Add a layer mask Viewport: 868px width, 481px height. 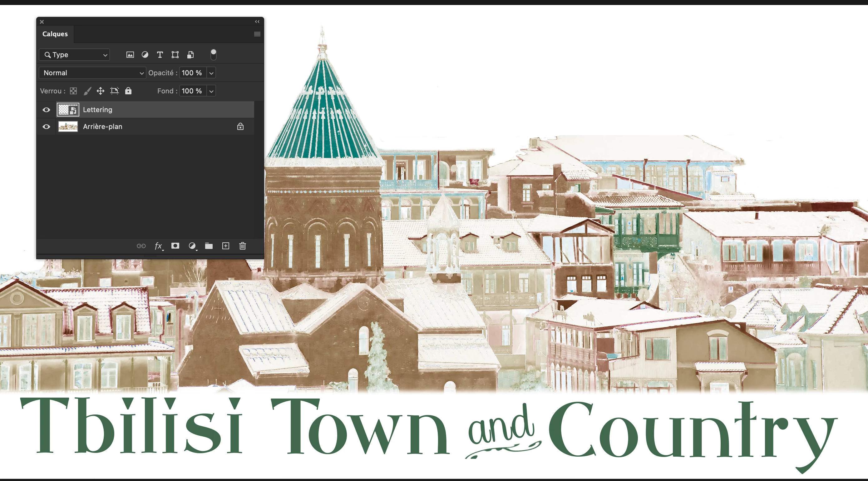pyautogui.click(x=175, y=246)
